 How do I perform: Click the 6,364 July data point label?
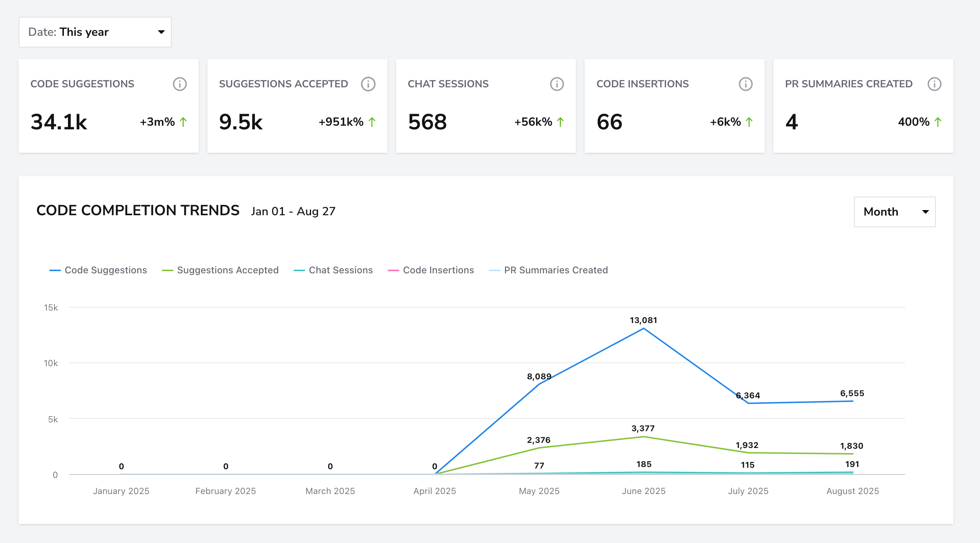[748, 396]
